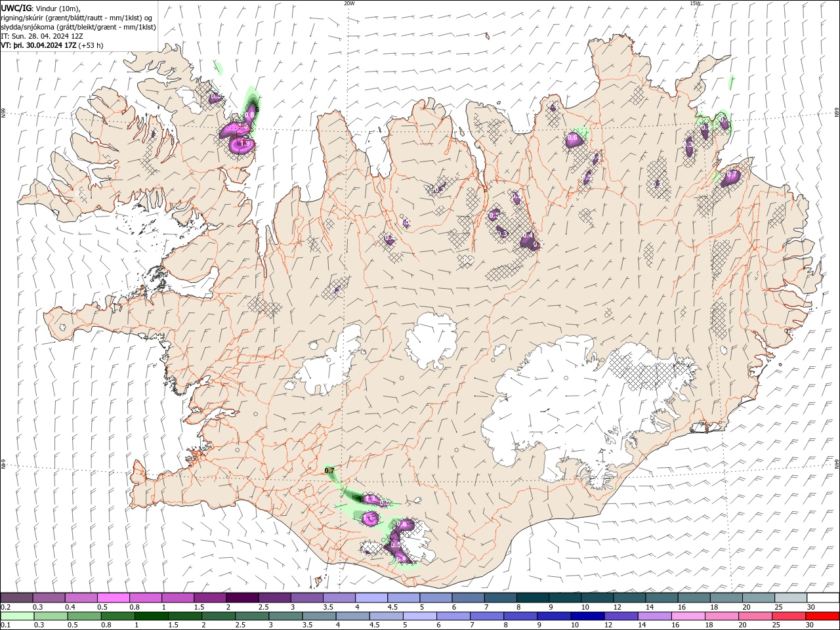Image resolution: width=840 pixels, height=630 pixels.
Task: Pick the rain legend swatch between 4.5 and 5
Action: (387, 616)
